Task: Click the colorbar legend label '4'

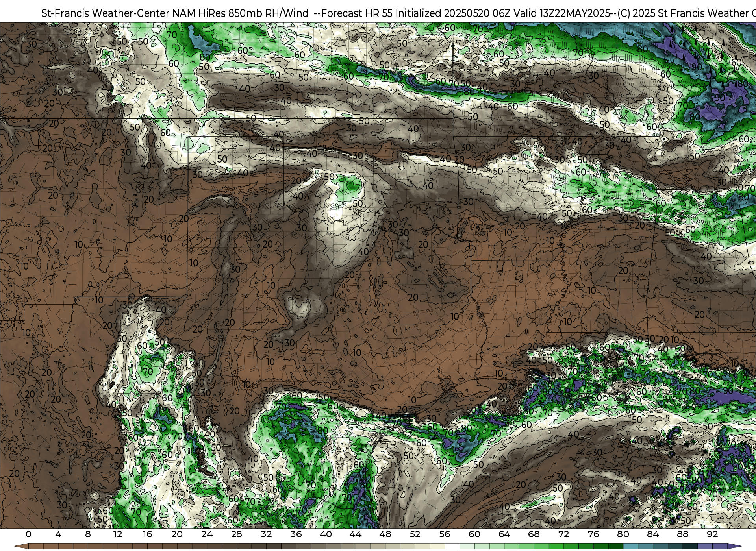Action: [x=58, y=534]
